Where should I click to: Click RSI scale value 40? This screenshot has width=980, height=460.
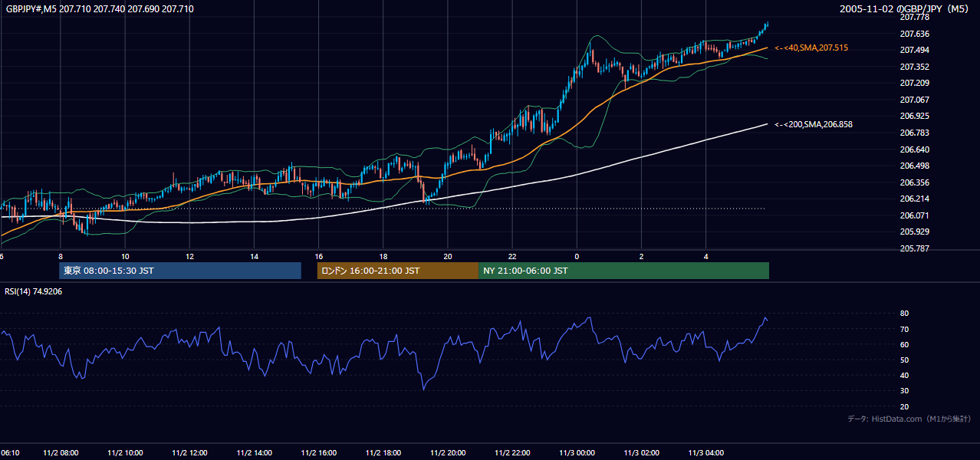tap(905, 376)
